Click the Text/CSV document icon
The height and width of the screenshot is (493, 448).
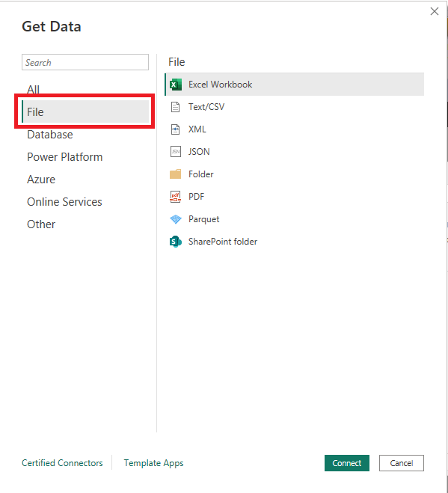pos(176,107)
